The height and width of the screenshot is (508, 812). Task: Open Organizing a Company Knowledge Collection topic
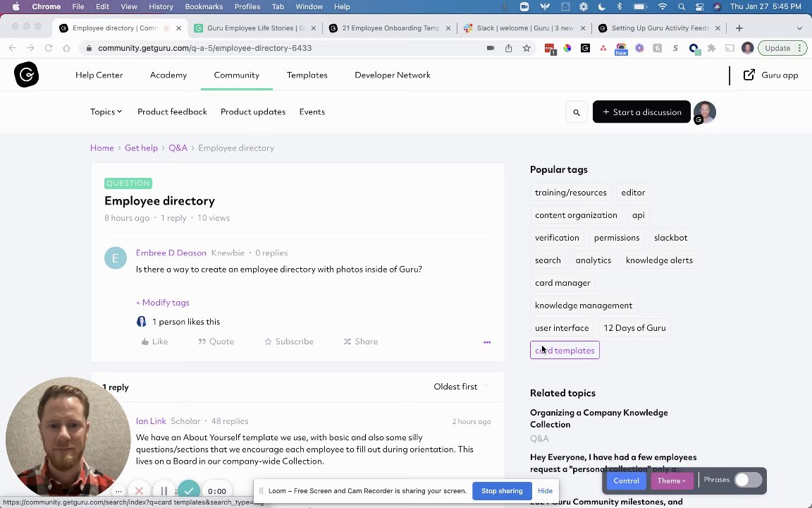[598, 418]
